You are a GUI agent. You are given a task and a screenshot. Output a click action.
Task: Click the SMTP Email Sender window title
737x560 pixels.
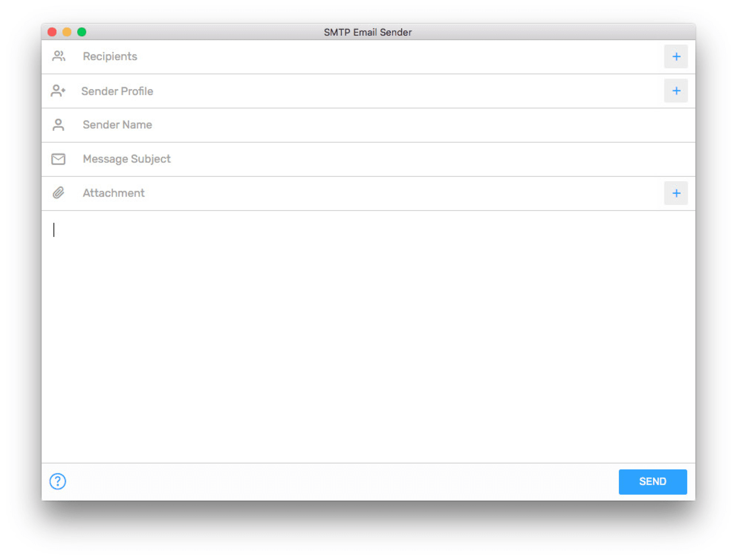(367, 32)
